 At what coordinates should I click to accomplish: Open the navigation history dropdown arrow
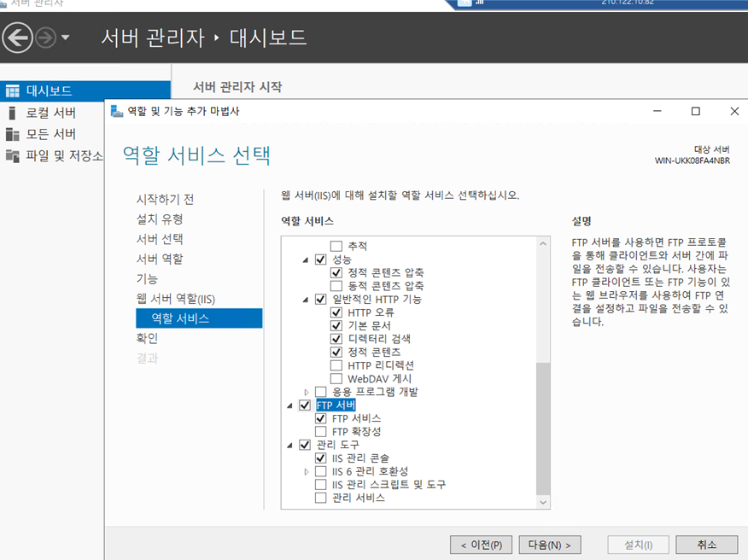66,38
